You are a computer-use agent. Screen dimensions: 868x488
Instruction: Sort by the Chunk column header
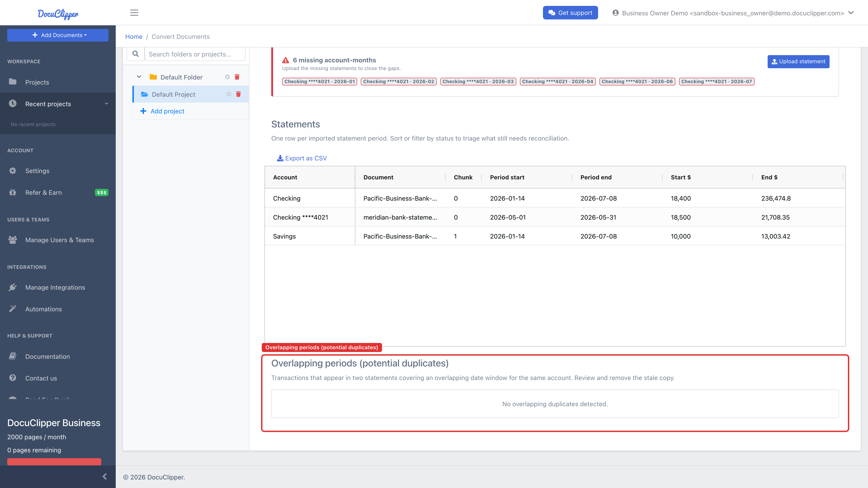tap(463, 178)
